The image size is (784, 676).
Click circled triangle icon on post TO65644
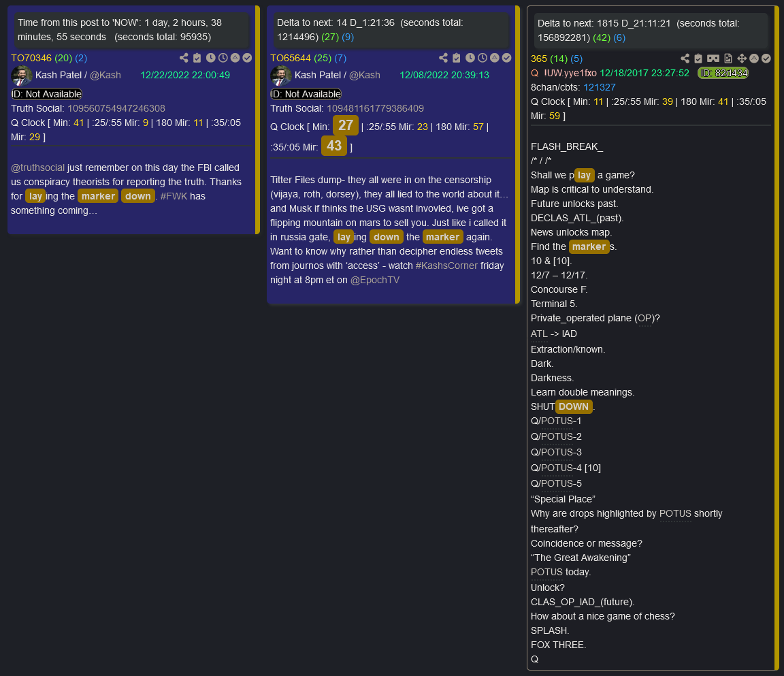pos(495,58)
